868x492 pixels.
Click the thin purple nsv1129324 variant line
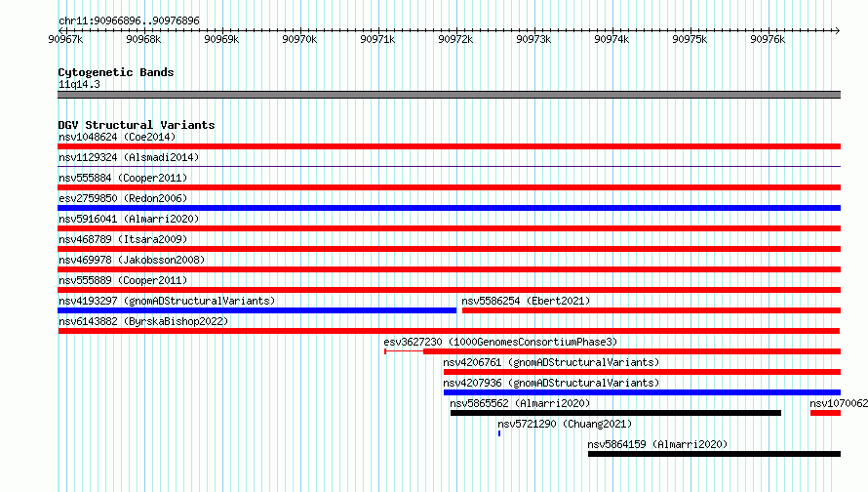[x=449, y=166]
